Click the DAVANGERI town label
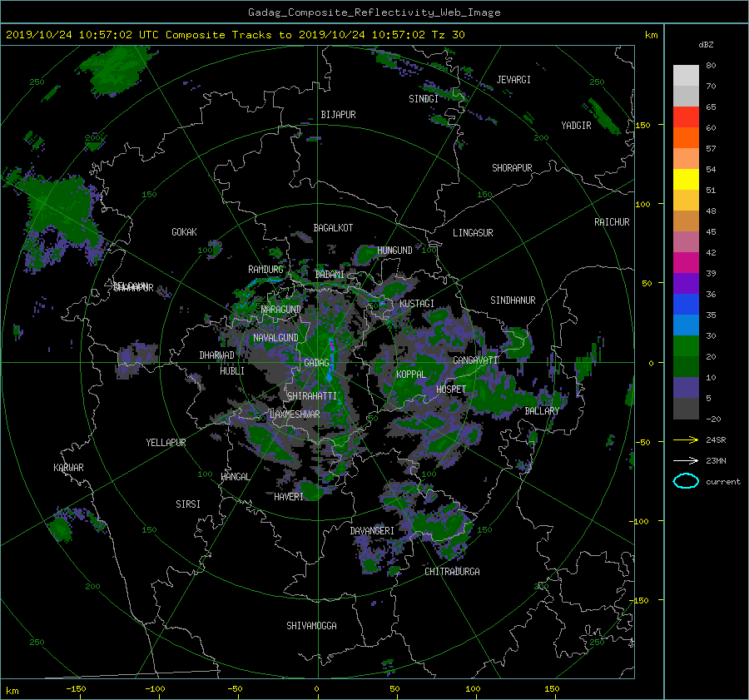749x700 pixels. point(372,531)
